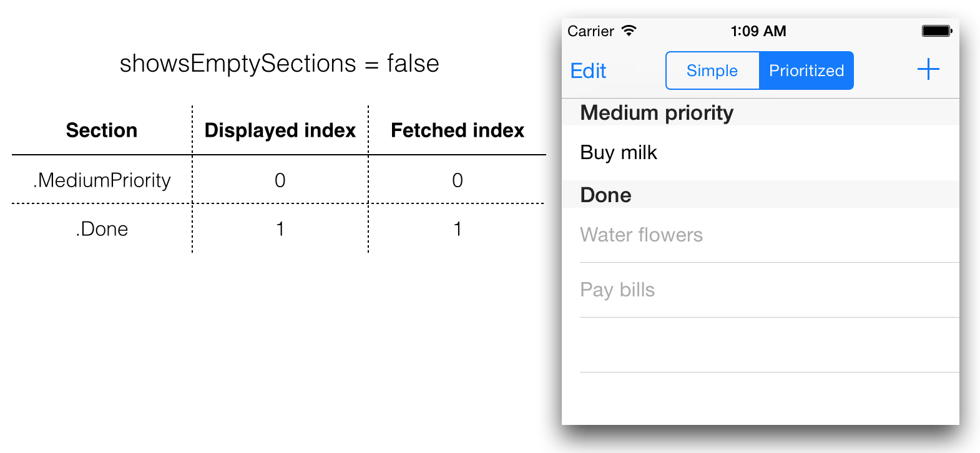Screen dimensions: 980x453
Task: Click the Carrier label in status bar
Action: [590, 31]
